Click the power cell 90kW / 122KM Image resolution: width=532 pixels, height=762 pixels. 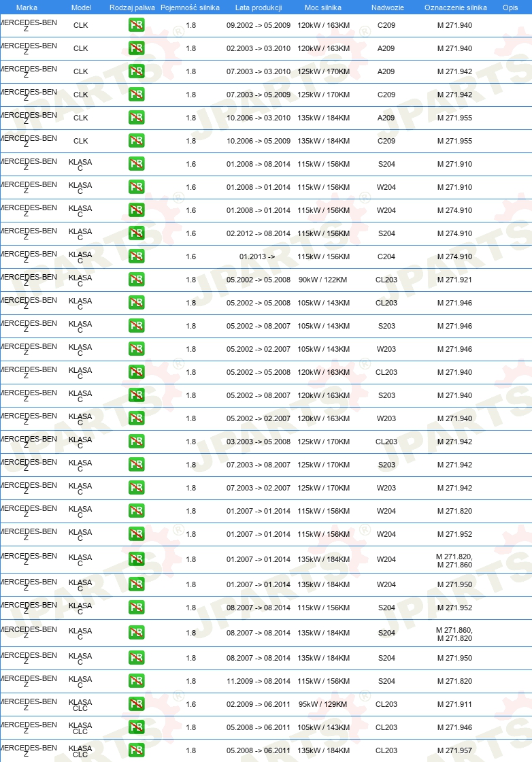pos(323,280)
